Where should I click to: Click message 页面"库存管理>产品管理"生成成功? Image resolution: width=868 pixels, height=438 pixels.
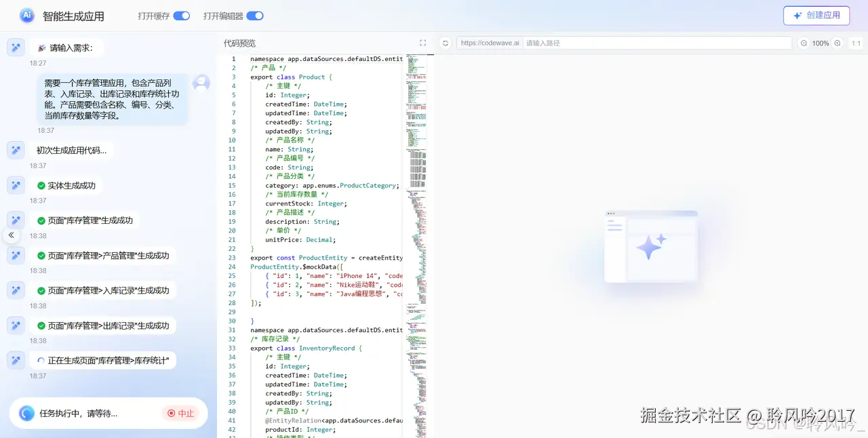click(102, 256)
